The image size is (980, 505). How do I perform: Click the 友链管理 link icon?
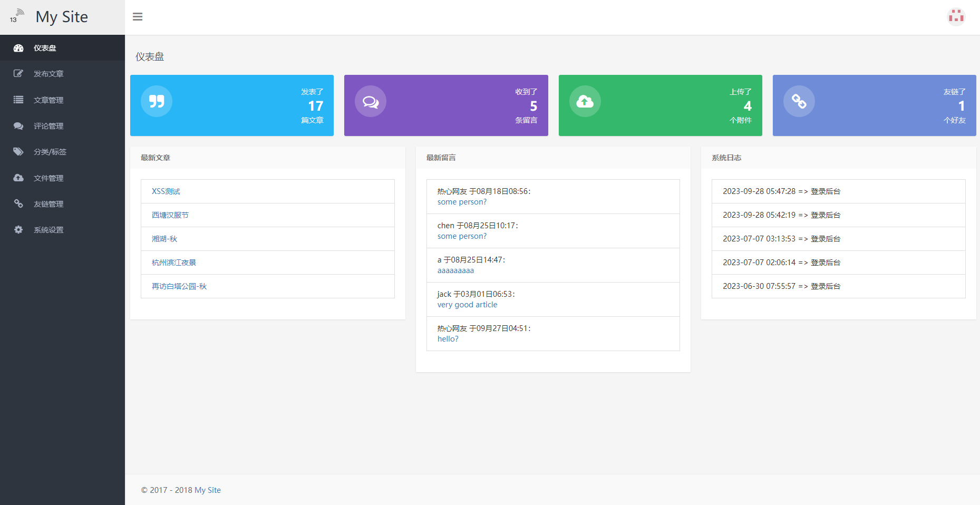click(18, 203)
